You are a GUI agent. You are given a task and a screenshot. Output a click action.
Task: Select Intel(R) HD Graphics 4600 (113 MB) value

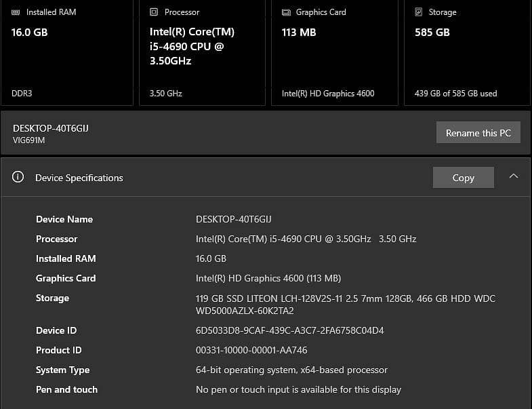pos(268,278)
